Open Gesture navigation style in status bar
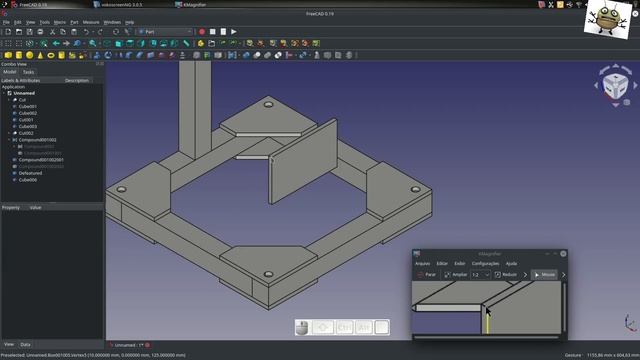The width and height of the screenshot is (640, 360). point(573,355)
